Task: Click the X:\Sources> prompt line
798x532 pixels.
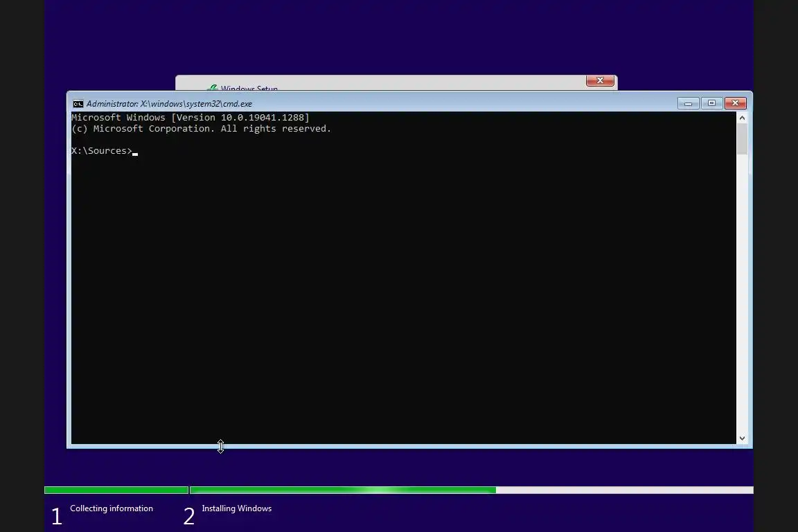Action: 105,151
